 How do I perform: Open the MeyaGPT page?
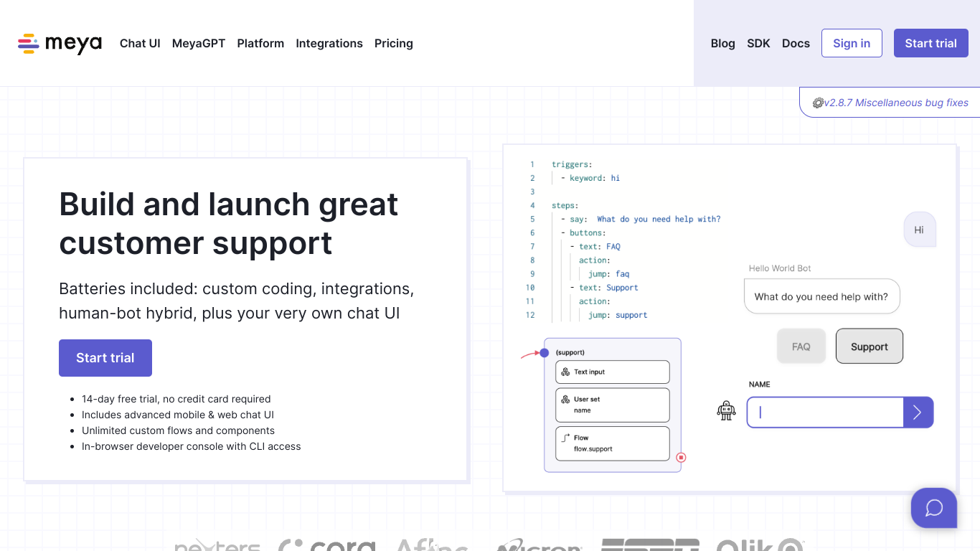(199, 43)
